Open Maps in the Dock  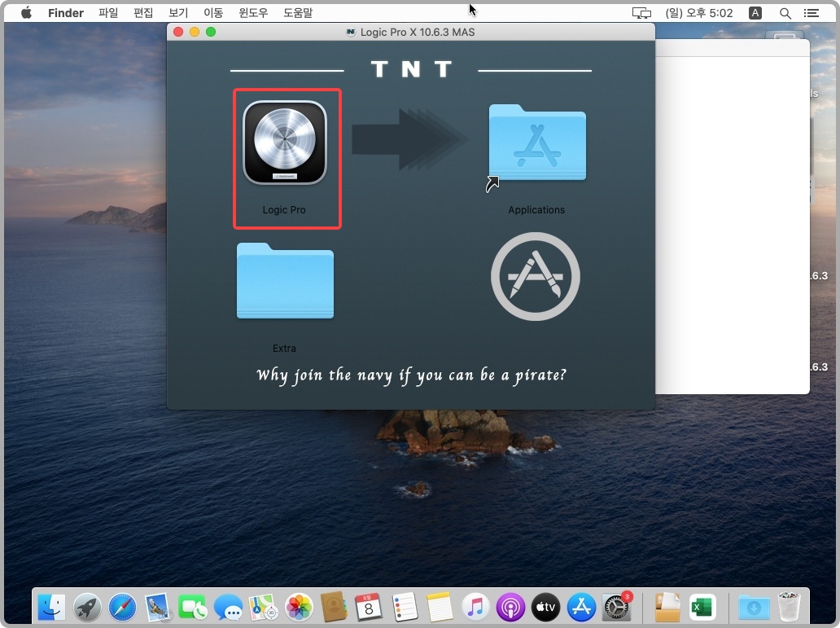(x=263, y=608)
